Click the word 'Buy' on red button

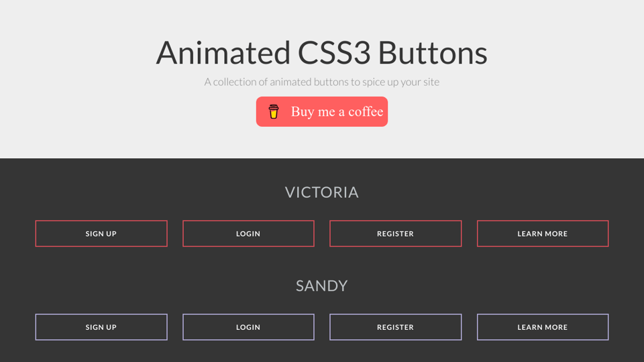(x=303, y=112)
